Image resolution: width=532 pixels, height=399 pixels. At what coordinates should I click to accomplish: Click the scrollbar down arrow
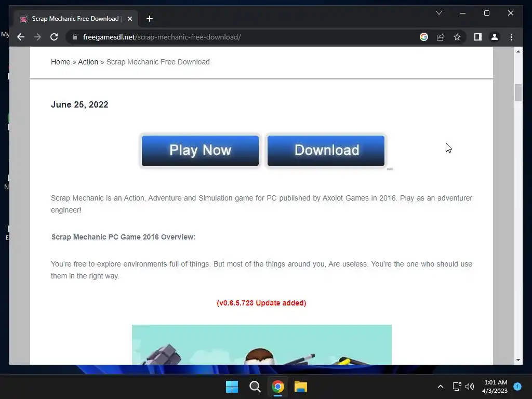518,360
